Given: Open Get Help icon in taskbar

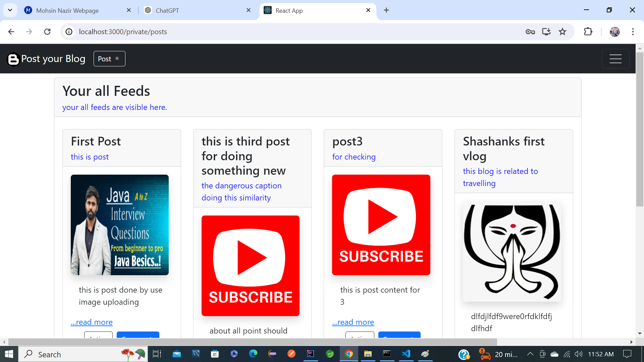Looking at the screenshot, I should 464,354.
